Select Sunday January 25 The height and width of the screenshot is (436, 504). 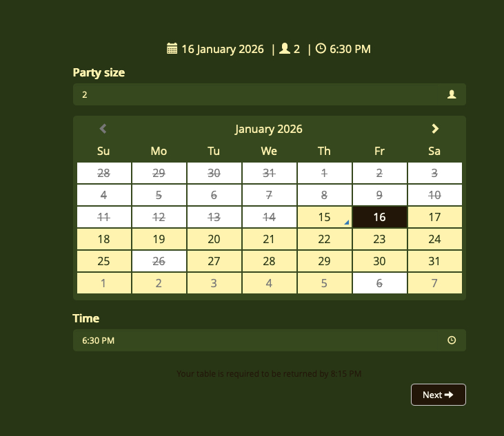103,261
